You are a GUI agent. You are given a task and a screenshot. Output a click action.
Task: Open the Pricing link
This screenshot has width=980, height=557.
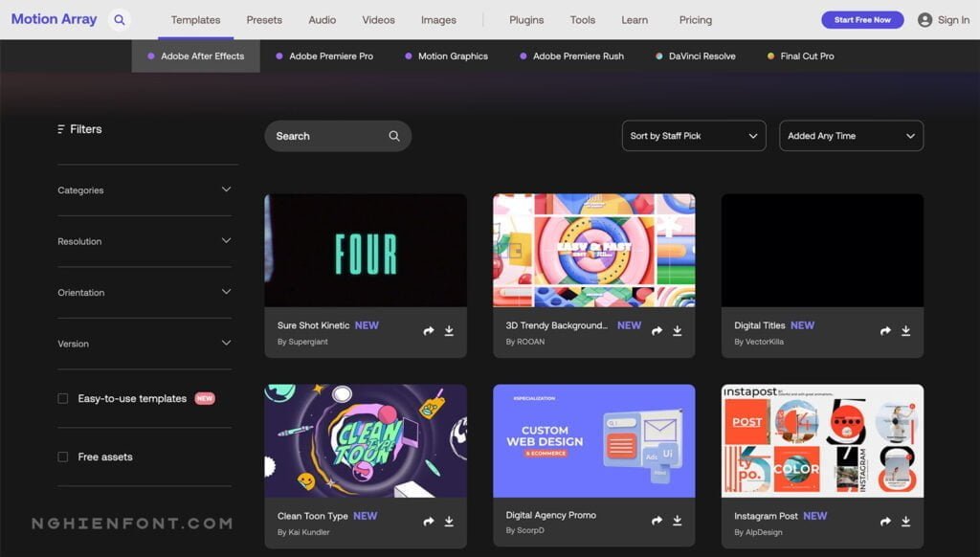pos(695,20)
